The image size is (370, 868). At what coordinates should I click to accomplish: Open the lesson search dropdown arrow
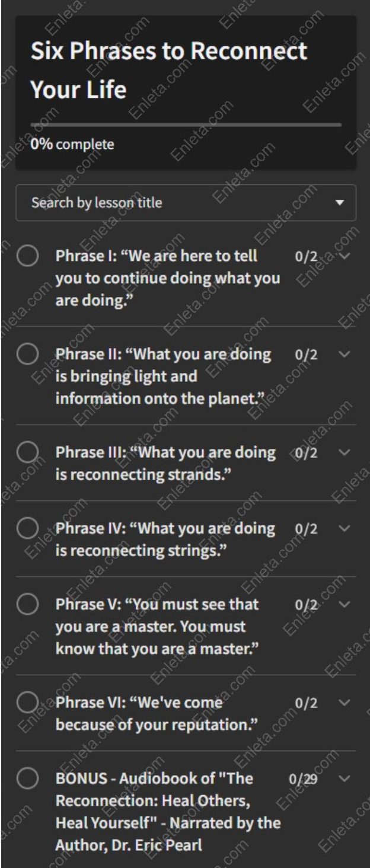[x=339, y=203]
